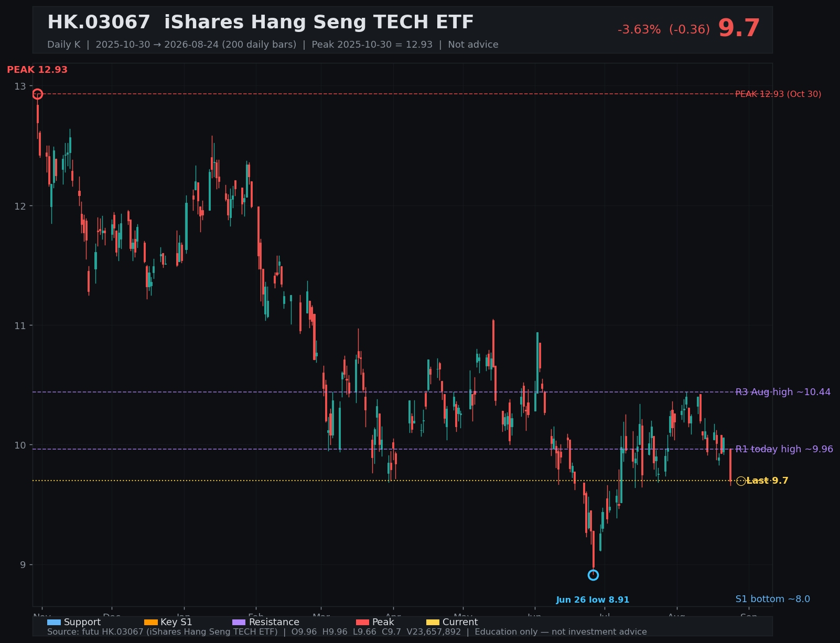Viewport: 840px width, 643px height.
Task: Click the "9" y-axis price label
Action: 24,565
